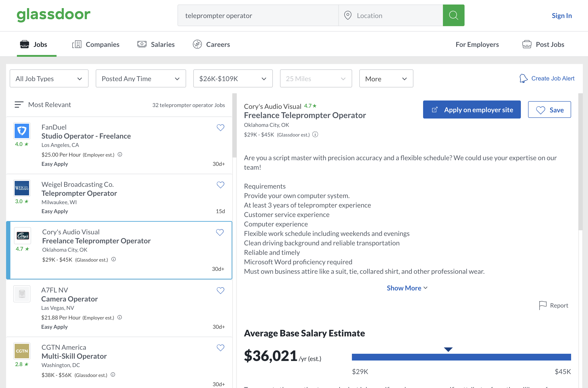Click the Post Jobs briefcase icon

click(527, 44)
